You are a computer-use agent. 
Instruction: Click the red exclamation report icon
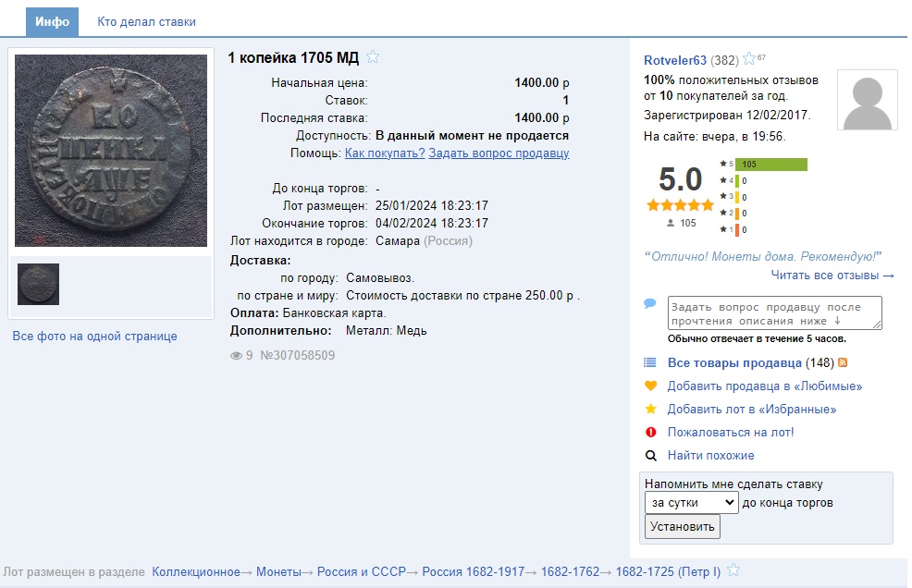(x=650, y=433)
